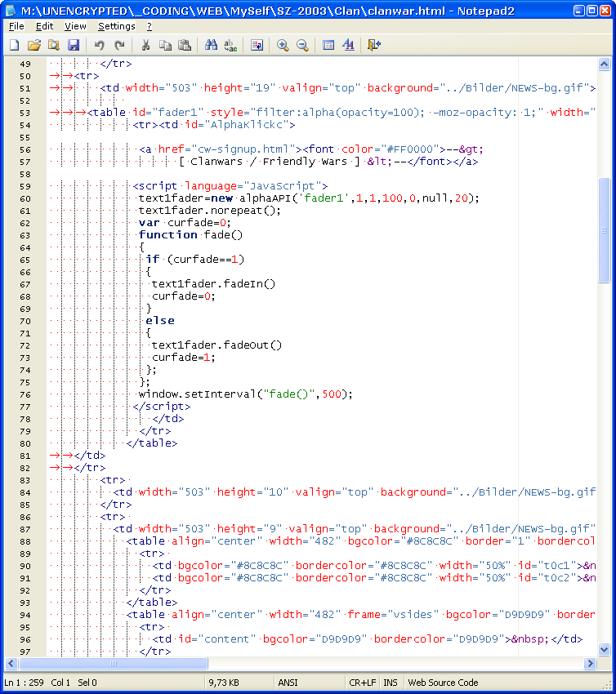
Task: Click the 9,73 KB file size status
Action: (x=224, y=683)
